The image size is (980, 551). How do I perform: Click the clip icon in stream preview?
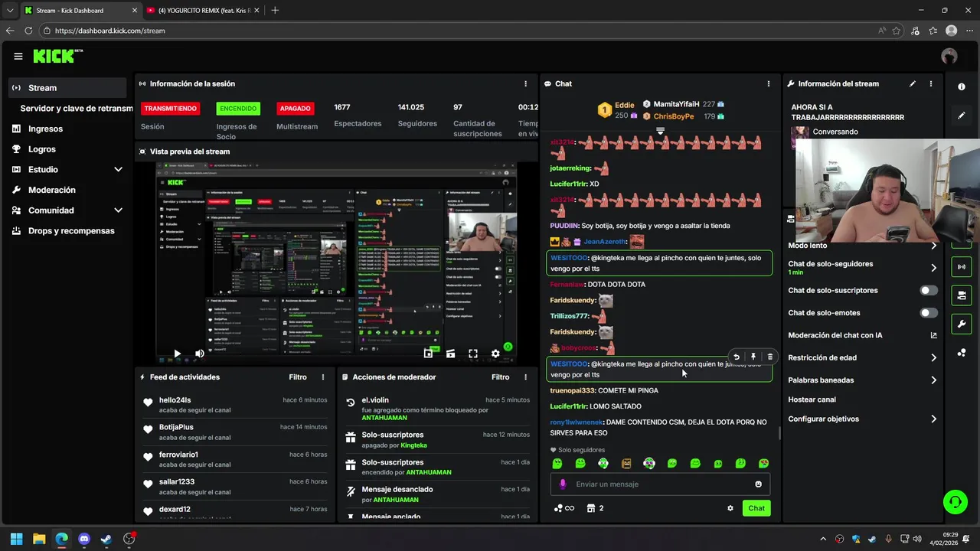click(x=450, y=354)
